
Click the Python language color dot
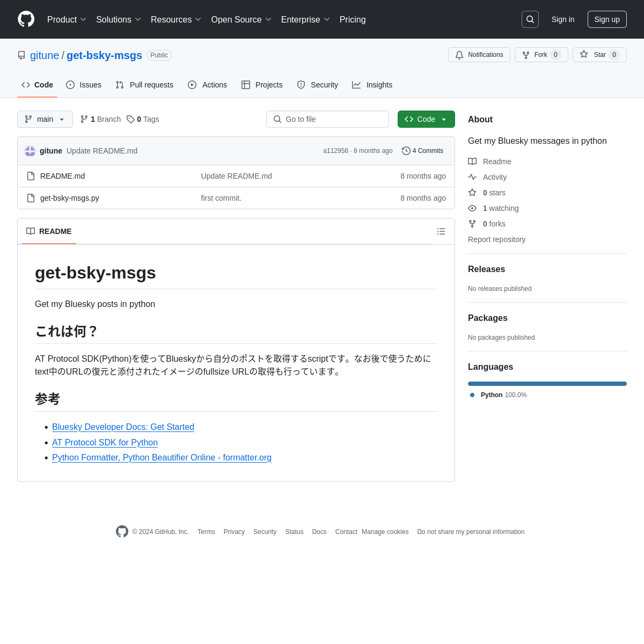pos(472,395)
